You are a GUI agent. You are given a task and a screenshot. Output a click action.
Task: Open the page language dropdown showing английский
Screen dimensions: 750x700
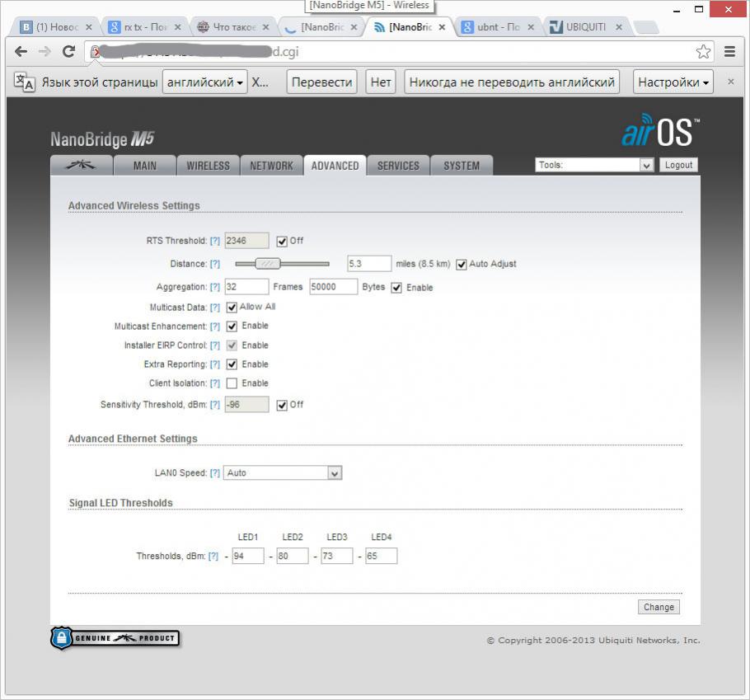click(204, 82)
